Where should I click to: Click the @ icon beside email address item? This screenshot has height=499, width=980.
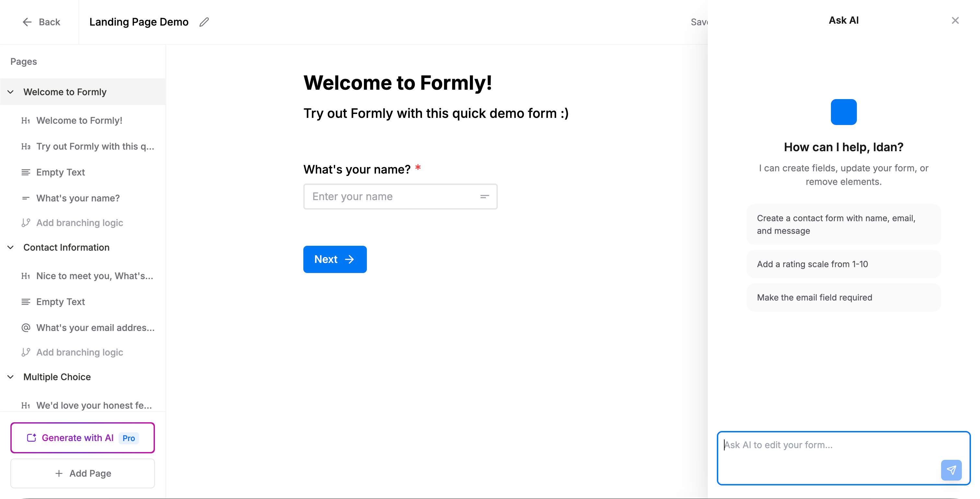point(26,328)
